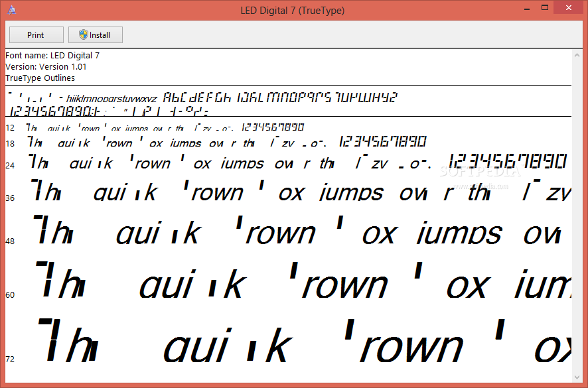Click the 'Font name: LED Digital 7' text

coord(52,56)
